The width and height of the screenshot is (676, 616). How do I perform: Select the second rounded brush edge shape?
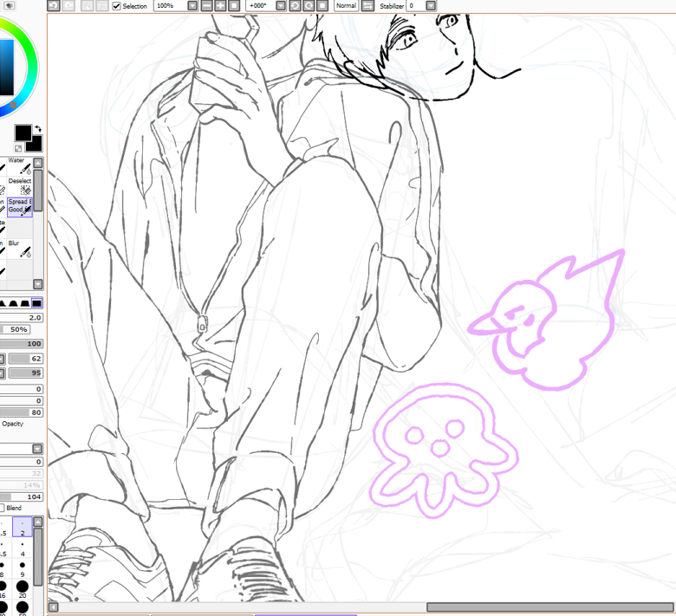click(14, 303)
